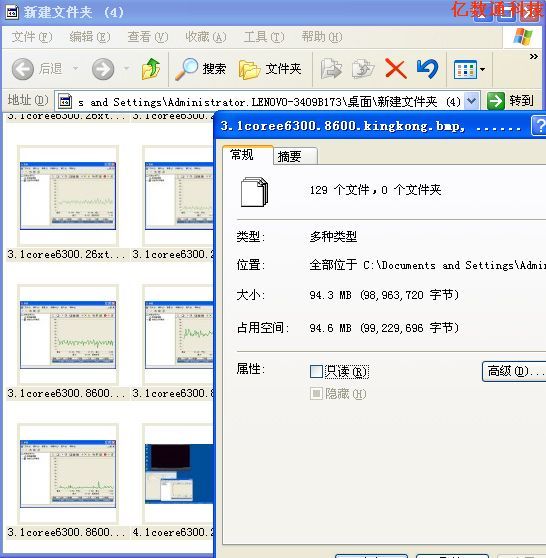The width and height of the screenshot is (546, 558).
Task: Click the blue Undo arrow icon
Action: [x=427, y=69]
